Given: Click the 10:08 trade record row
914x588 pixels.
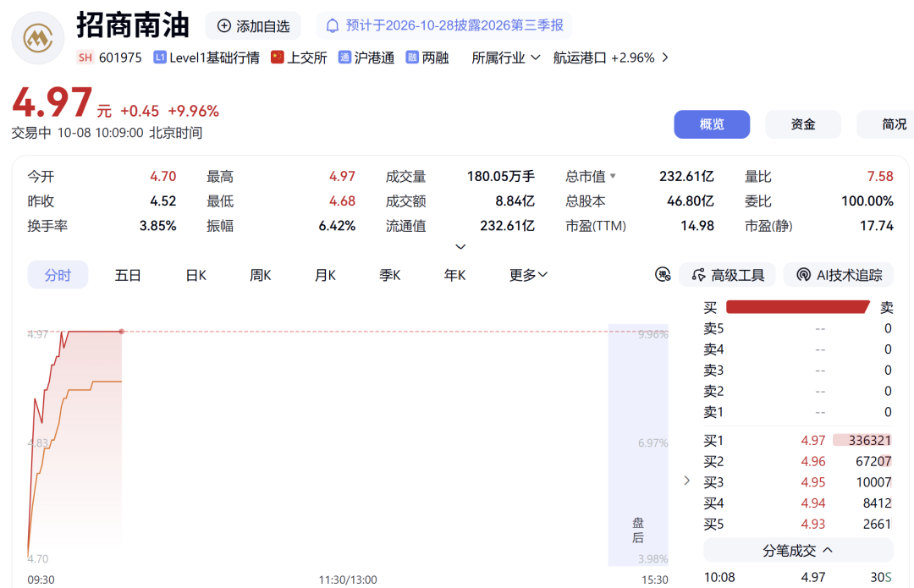Looking at the screenshot, I should pos(798,578).
